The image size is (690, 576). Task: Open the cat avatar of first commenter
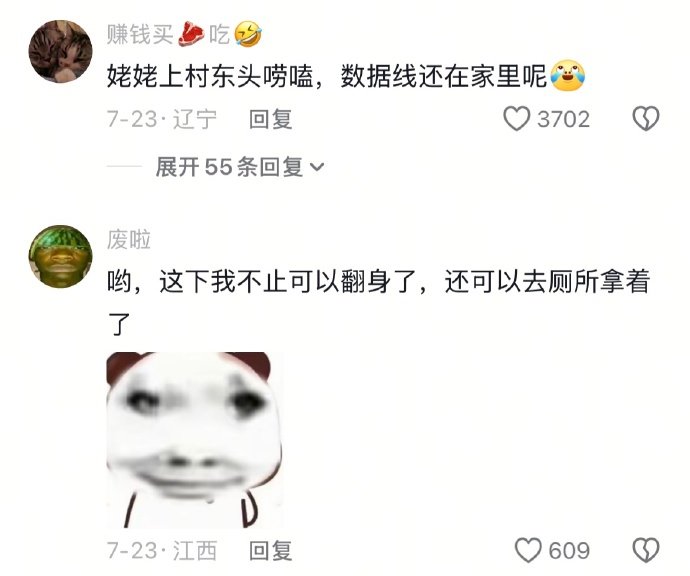[61, 51]
